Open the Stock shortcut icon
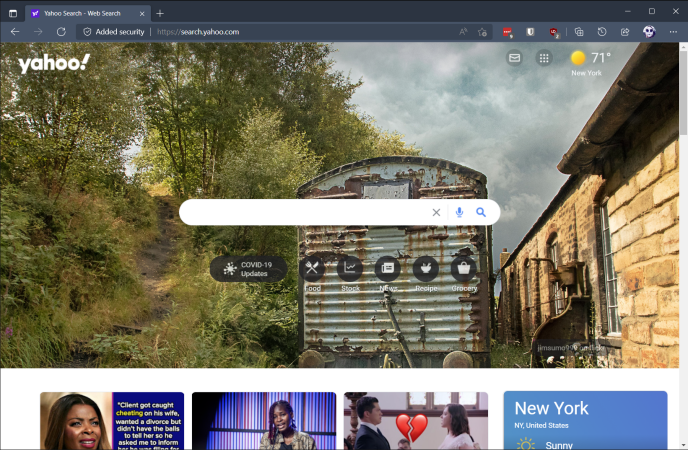Image resolution: width=688 pixels, height=450 pixels. click(350, 268)
